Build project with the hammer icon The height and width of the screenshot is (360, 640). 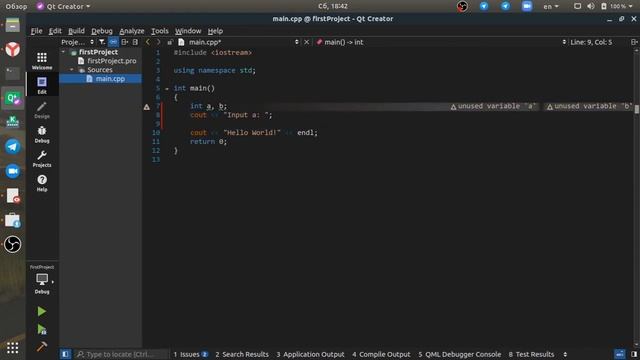[42, 347]
